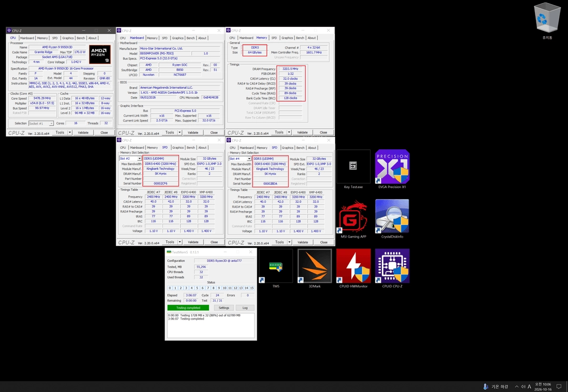Launch the MSI Gaming APP shortcut
This screenshot has height=392, width=568.
point(353,219)
